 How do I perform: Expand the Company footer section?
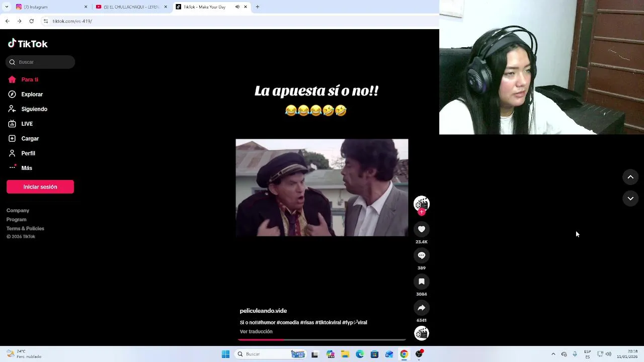tap(18, 211)
